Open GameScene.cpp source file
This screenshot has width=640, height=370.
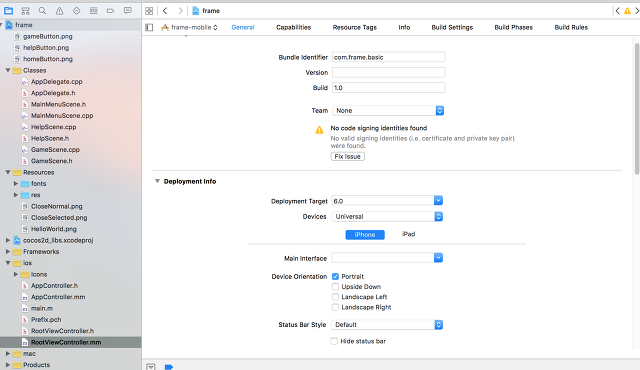point(55,150)
